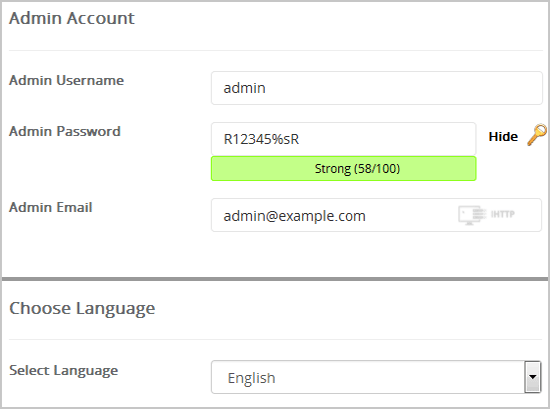
Task: Click the IHTTP monitor watermark icon
Action: click(x=472, y=215)
